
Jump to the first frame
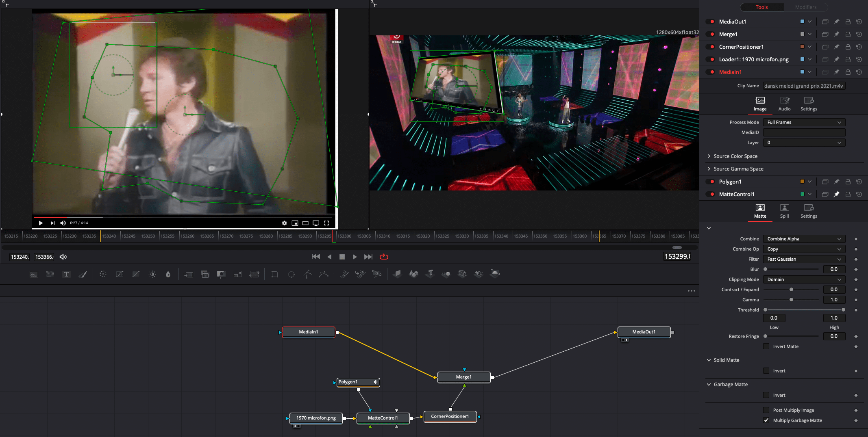click(315, 257)
